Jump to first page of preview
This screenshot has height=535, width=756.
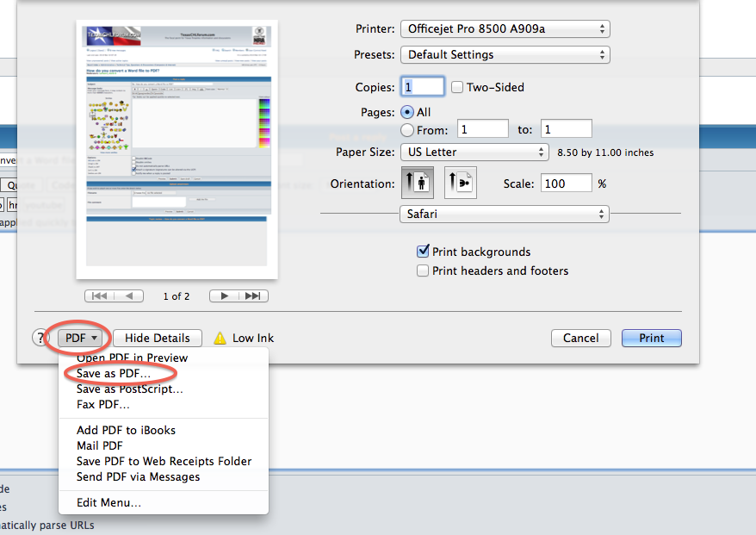click(99, 295)
